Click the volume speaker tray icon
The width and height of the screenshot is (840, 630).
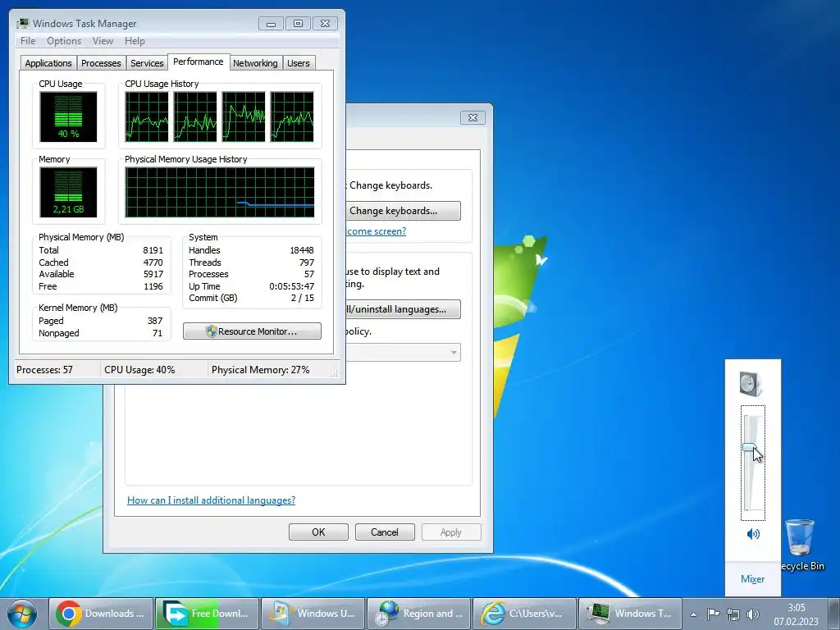tap(753, 614)
